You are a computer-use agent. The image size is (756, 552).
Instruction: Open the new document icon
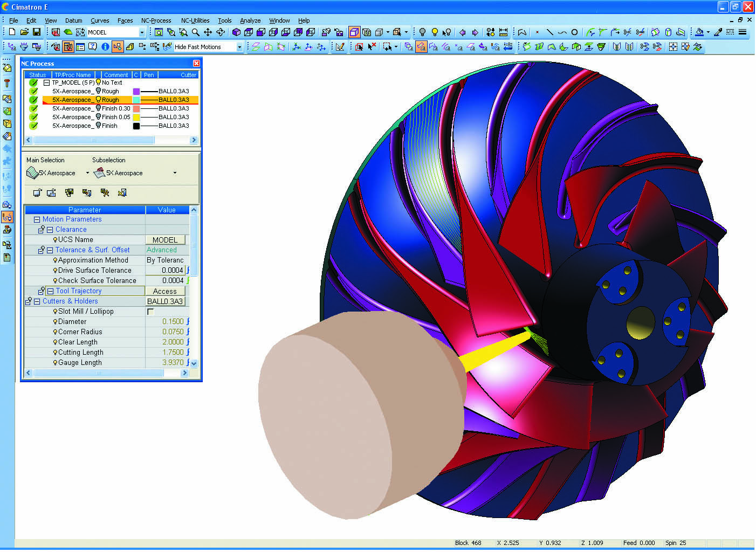click(12, 32)
